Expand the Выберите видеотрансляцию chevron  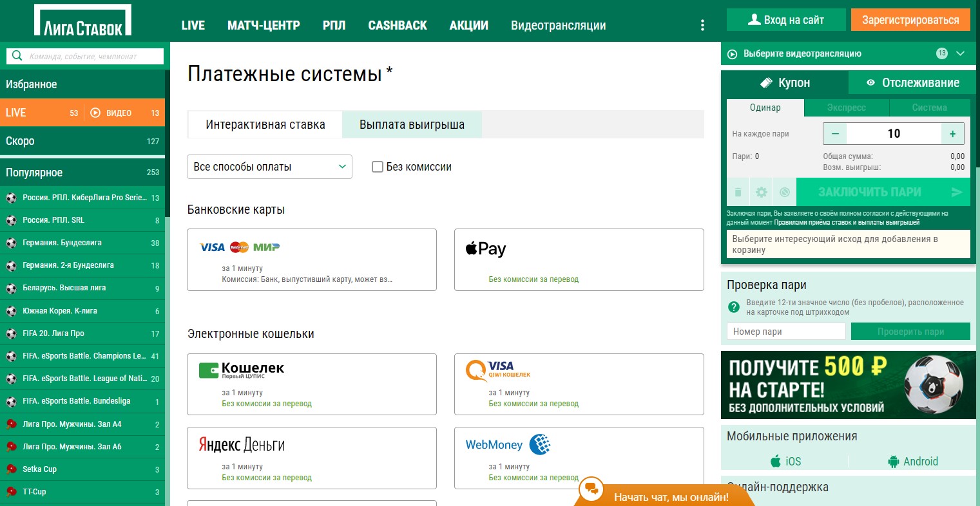[961, 53]
